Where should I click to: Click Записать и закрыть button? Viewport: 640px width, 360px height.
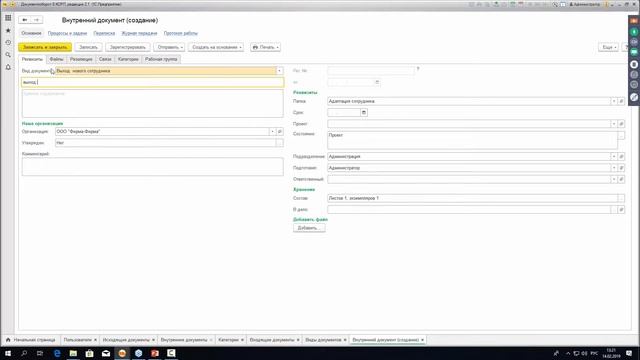[x=45, y=47]
